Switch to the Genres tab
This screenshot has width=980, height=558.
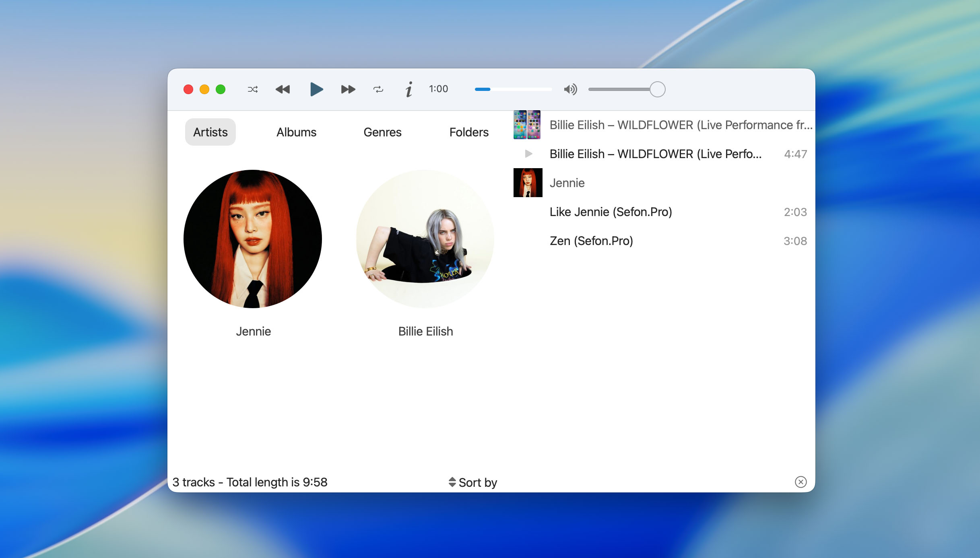[x=382, y=132]
